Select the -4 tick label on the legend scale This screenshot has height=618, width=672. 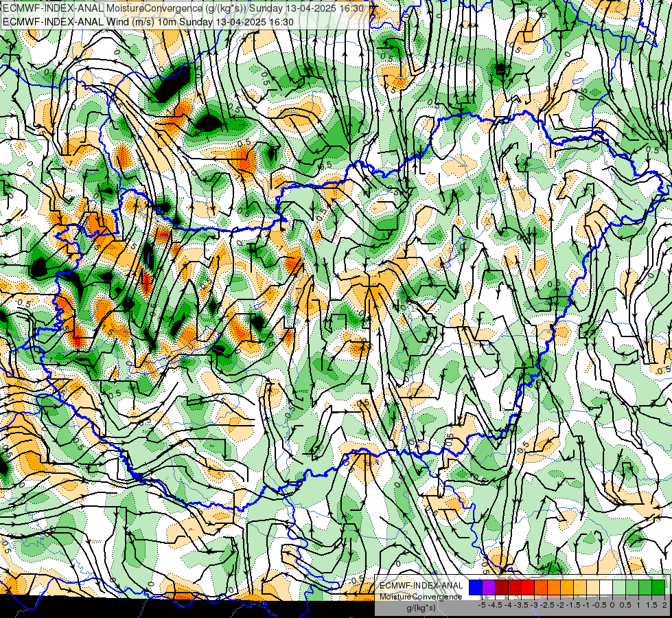point(508,605)
